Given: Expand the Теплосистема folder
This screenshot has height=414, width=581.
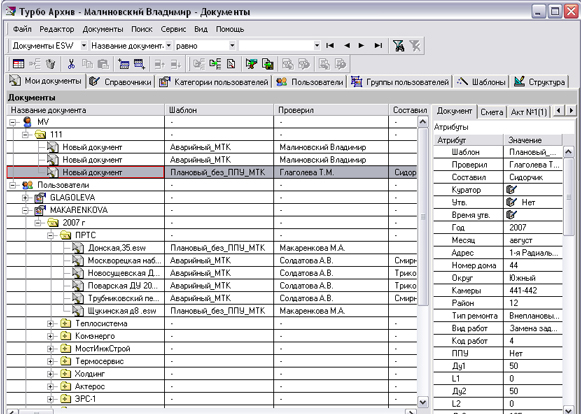Looking at the screenshot, I should click(x=51, y=324).
